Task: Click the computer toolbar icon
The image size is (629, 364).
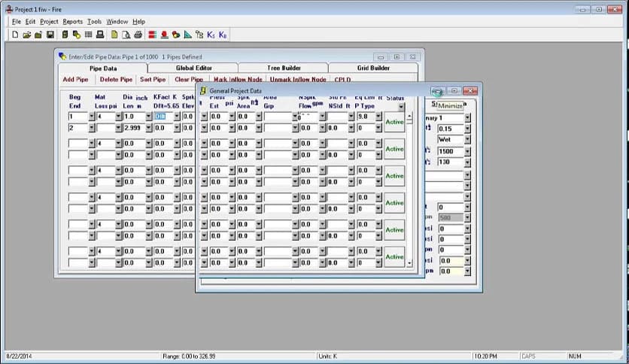Action: 100,35
